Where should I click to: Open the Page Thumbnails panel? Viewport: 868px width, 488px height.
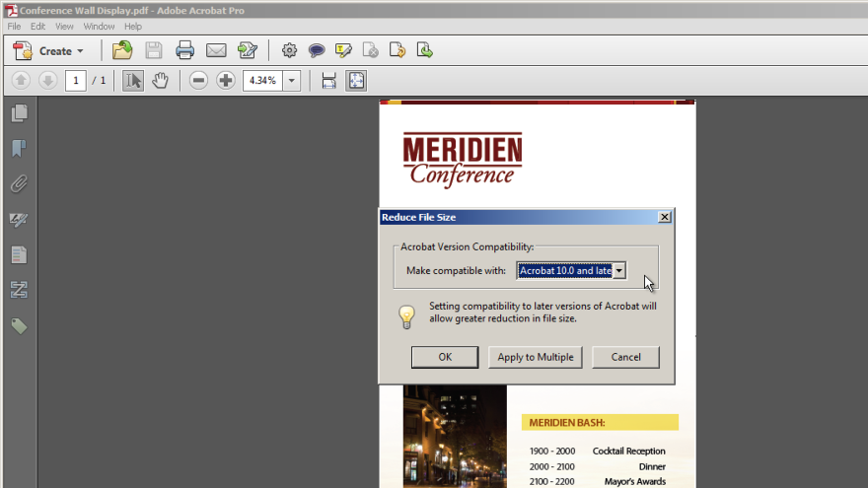pos(20,112)
